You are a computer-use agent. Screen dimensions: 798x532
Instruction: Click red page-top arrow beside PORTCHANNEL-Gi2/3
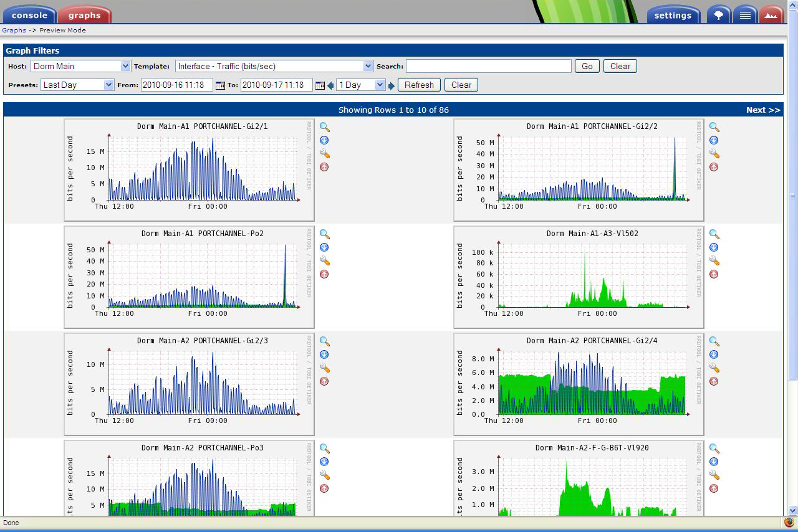[x=324, y=381]
